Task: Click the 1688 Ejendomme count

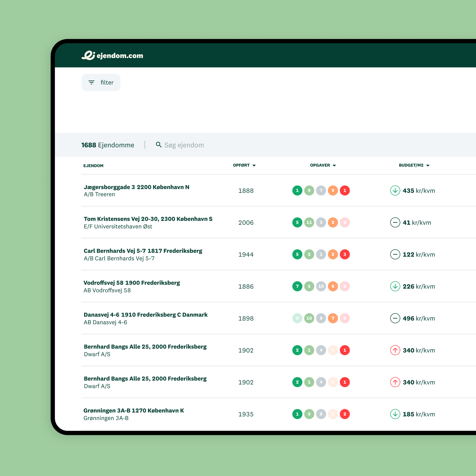Action: point(108,145)
